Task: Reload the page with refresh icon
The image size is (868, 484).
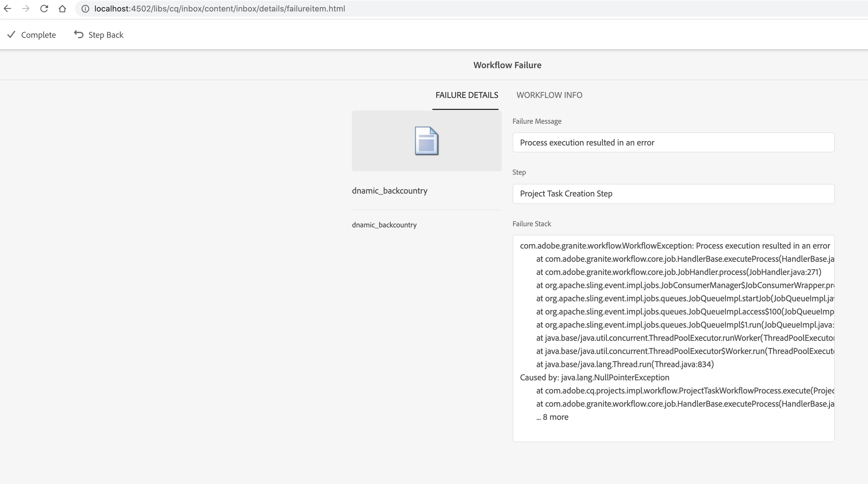Action: coord(44,9)
